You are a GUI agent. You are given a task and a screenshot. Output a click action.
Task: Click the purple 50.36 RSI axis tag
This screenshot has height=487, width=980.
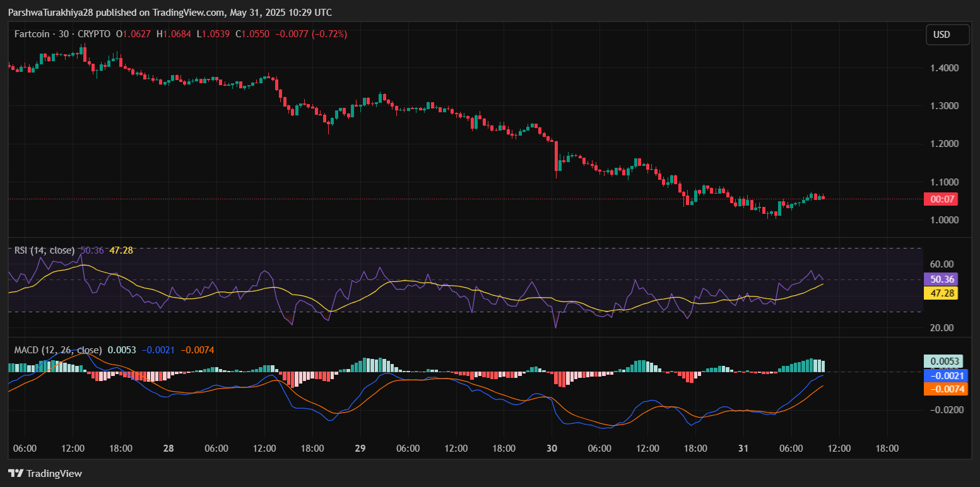[940, 279]
